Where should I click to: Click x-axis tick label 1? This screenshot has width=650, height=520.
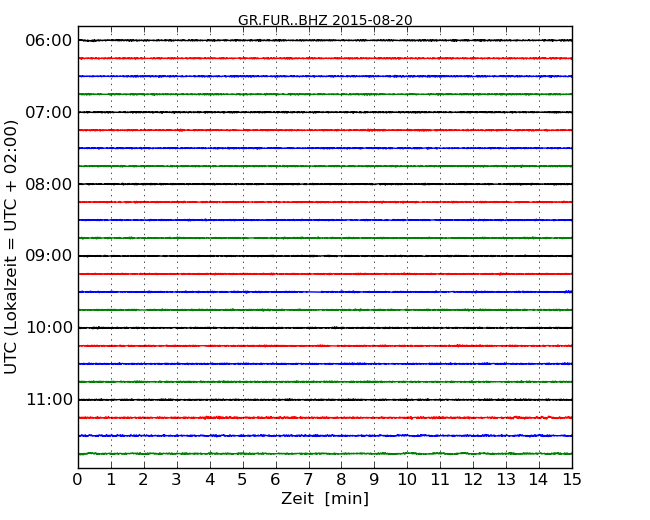coord(111,480)
